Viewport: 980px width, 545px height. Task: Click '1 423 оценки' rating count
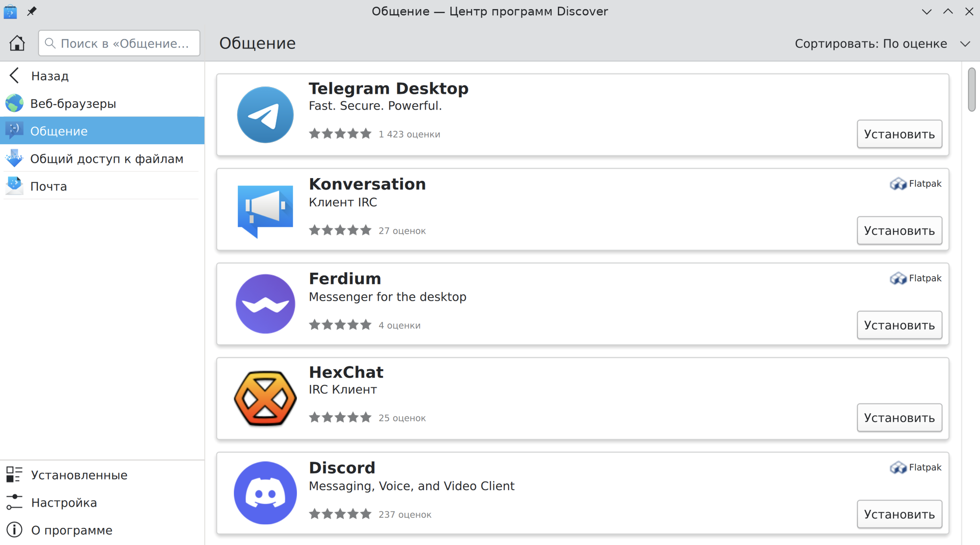point(409,134)
